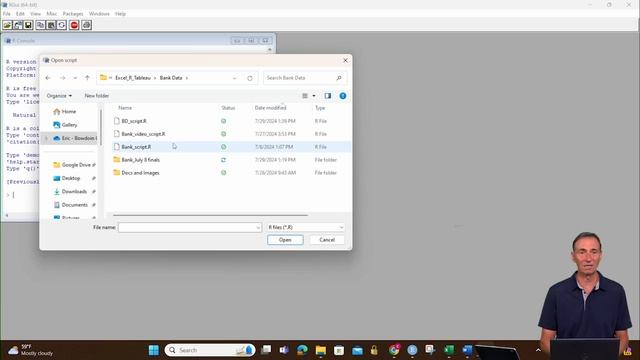Open Word from the taskbar

467,350
